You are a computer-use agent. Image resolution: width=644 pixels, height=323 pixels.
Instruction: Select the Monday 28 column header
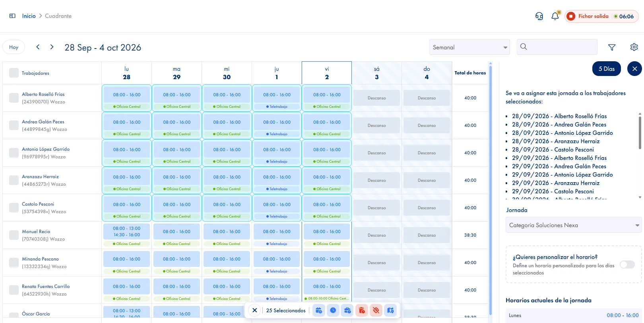tap(126, 73)
